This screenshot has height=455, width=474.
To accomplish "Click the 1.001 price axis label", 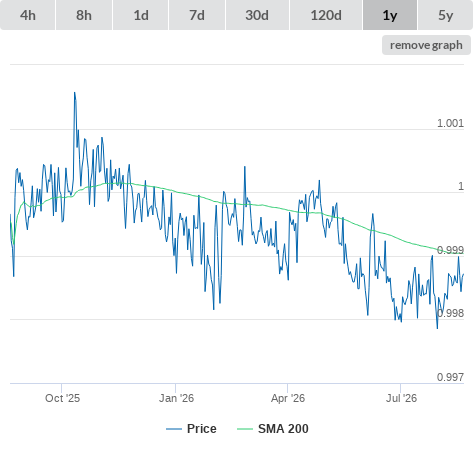I will [x=450, y=123].
